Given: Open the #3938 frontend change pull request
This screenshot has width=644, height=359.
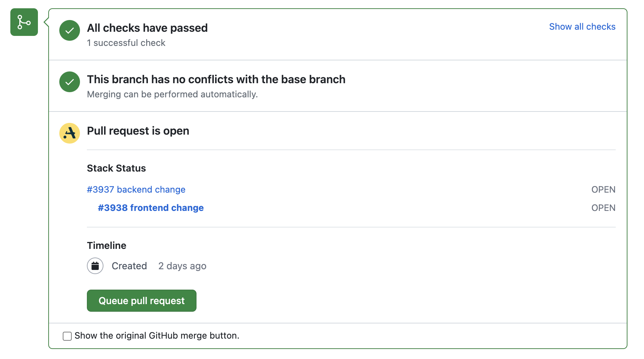Looking at the screenshot, I should [x=151, y=208].
